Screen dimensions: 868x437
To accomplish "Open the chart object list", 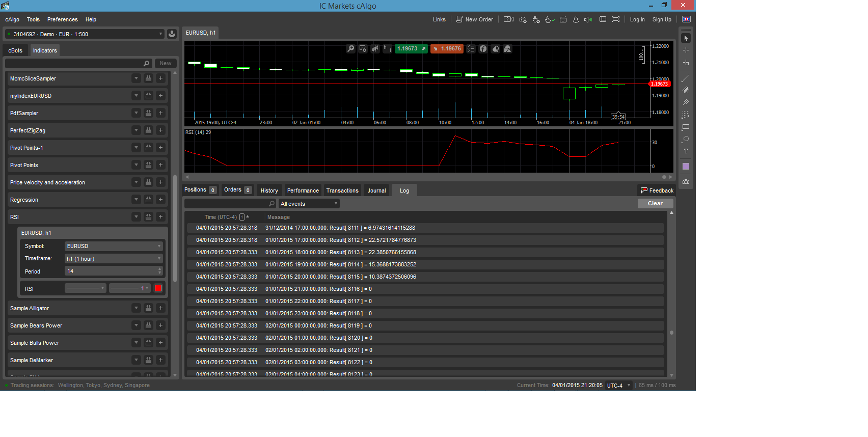I will pos(471,49).
